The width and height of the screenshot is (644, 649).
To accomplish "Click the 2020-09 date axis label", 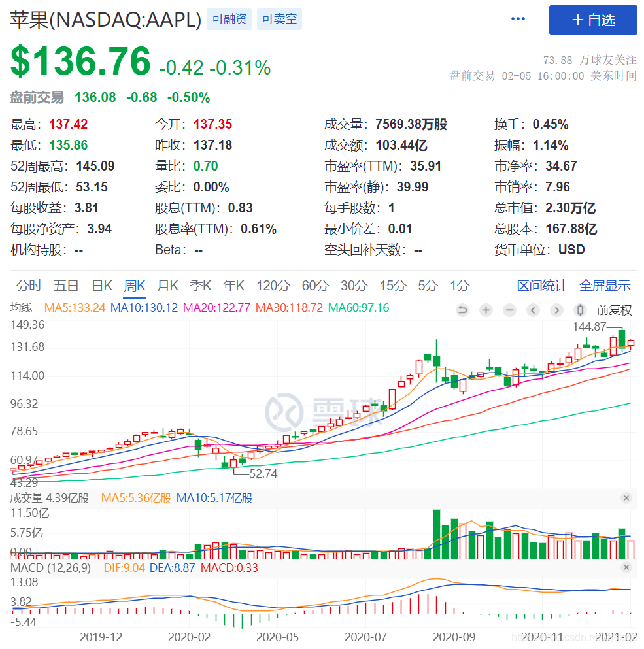I will [x=454, y=637].
